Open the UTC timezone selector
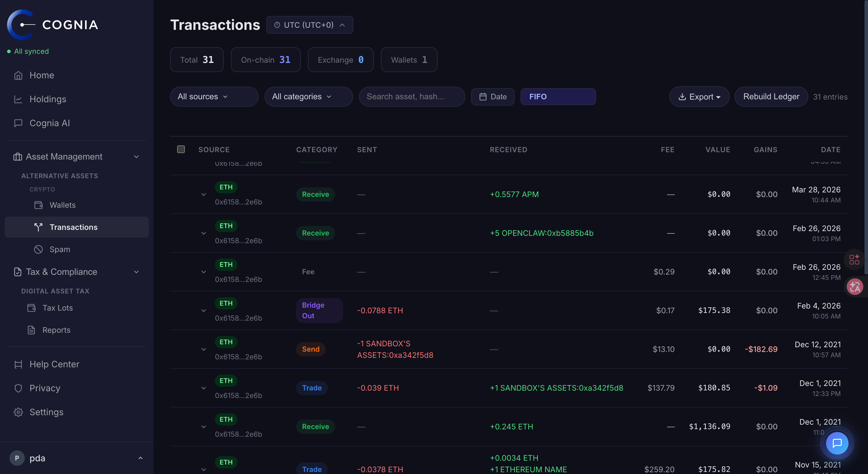Screen dimensions: 868x474 point(309,25)
